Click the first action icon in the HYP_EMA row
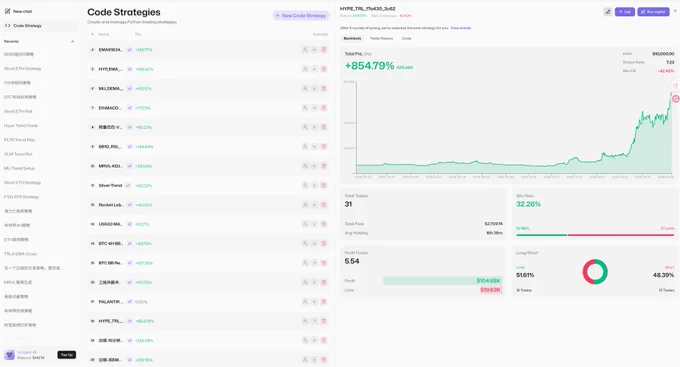 click(x=305, y=69)
